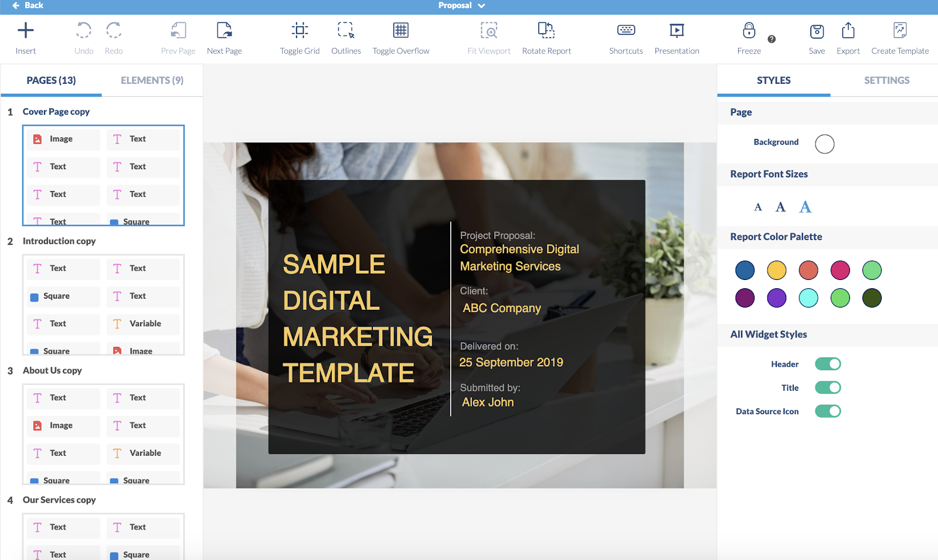The image size is (938, 560).
Task: Switch to the PAGES (13) tab
Action: click(51, 80)
